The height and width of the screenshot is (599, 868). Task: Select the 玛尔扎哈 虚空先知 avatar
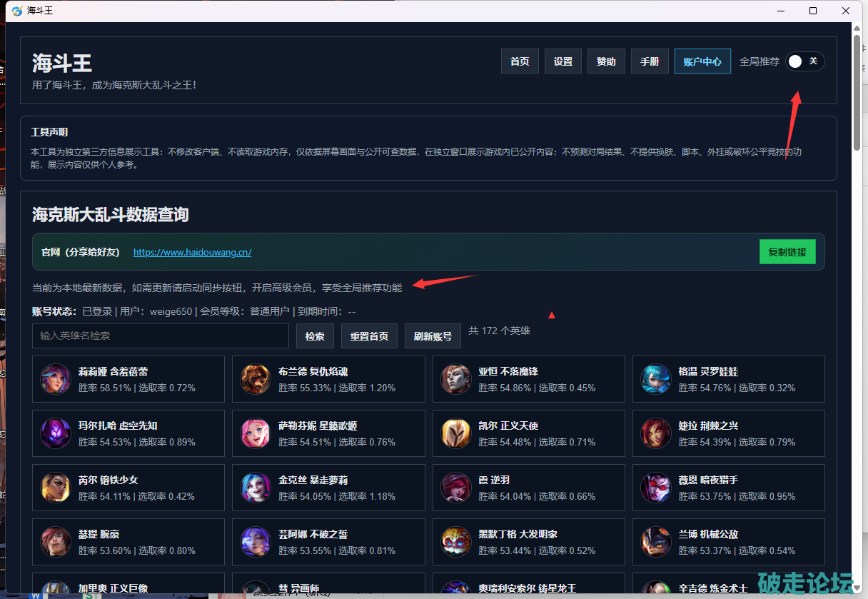click(x=56, y=433)
